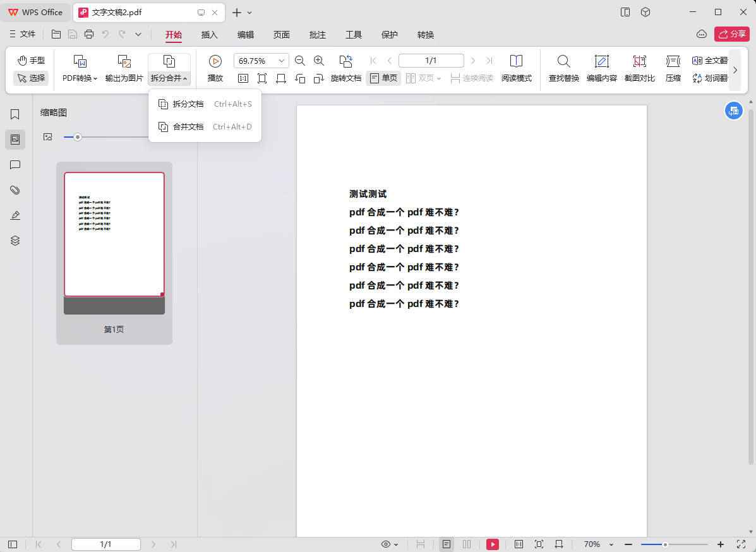Open the 压缩 PDF compression tool
Screen dimensions: 756x552
(x=673, y=68)
